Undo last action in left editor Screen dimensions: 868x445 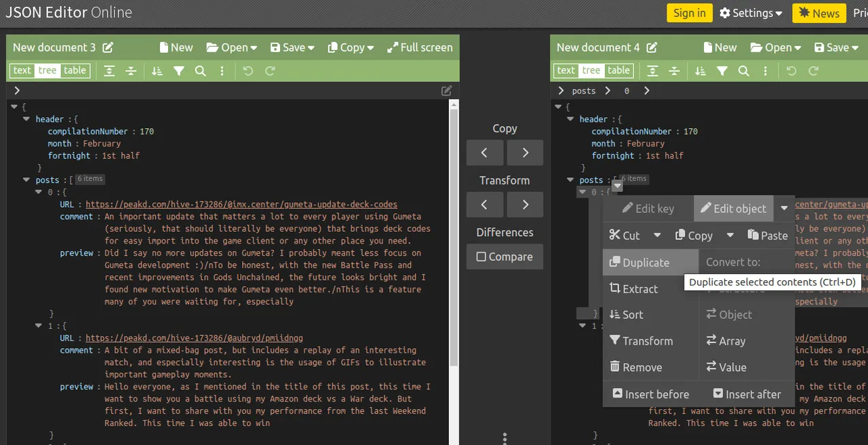[x=248, y=71]
